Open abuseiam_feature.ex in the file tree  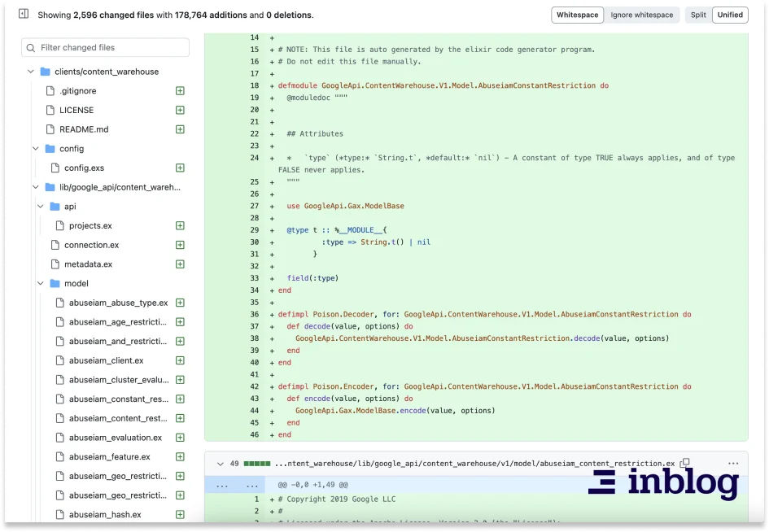point(109,457)
